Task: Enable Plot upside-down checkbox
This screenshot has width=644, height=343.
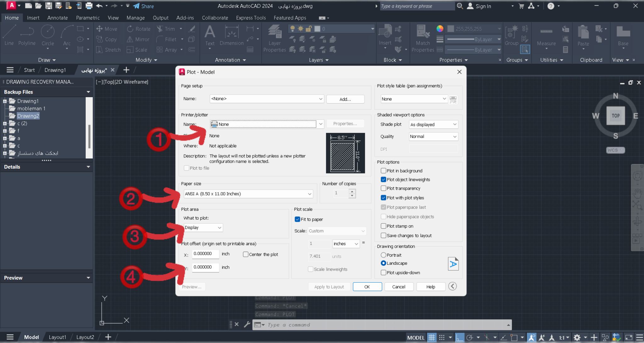Action: [x=383, y=273]
